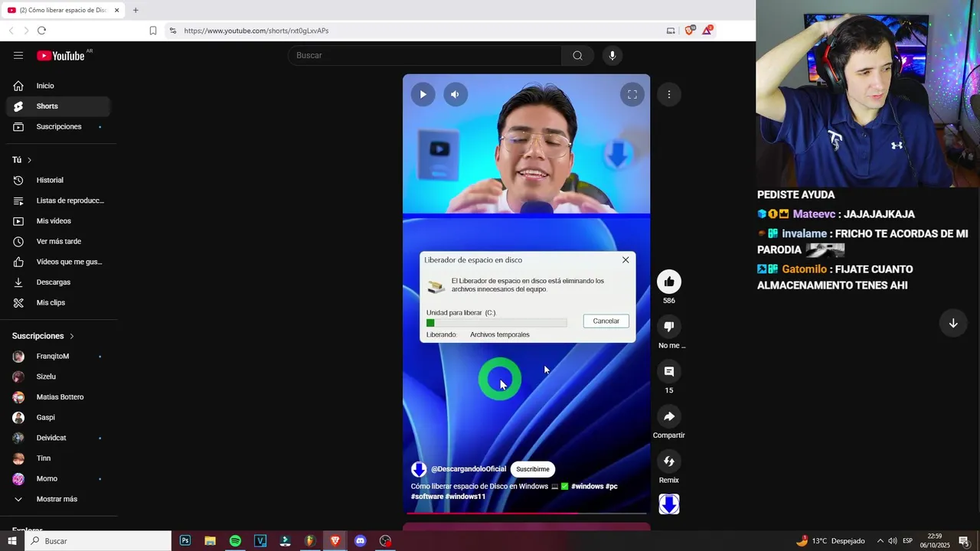Open Discord from the taskbar
980x551 pixels.
(361, 541)
